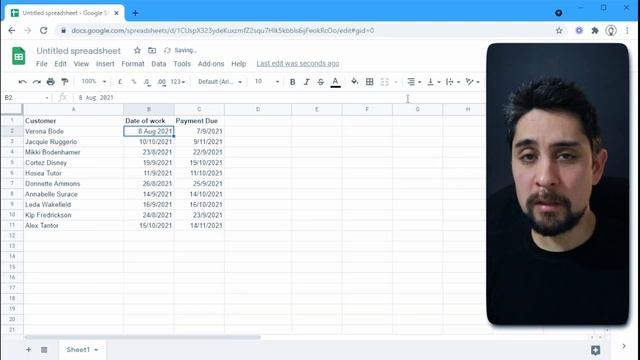Screen dimensions: 640x360
Task: Click the Name box showing B2
Action: tap(26, 98)
